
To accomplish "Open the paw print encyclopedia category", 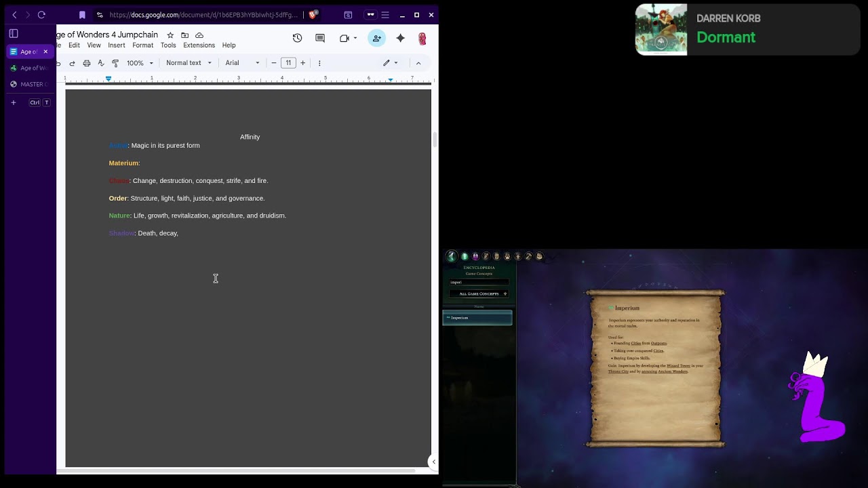I will click(507, 256).
